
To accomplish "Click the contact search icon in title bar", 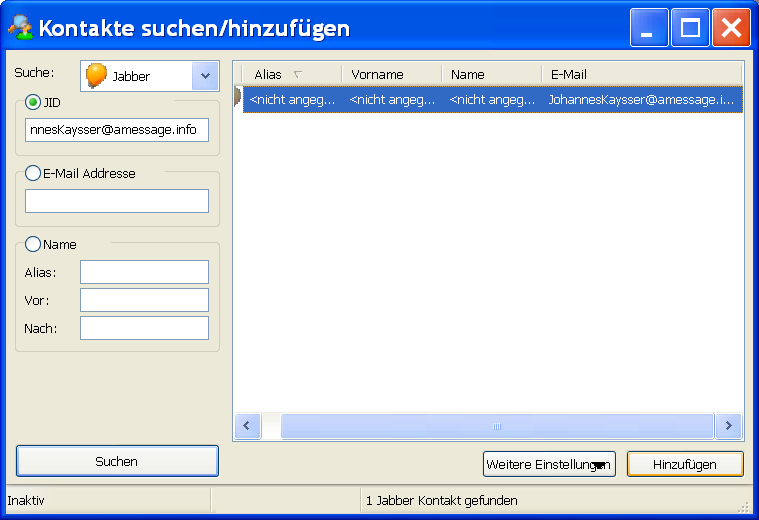I will [x=20, y=27].
